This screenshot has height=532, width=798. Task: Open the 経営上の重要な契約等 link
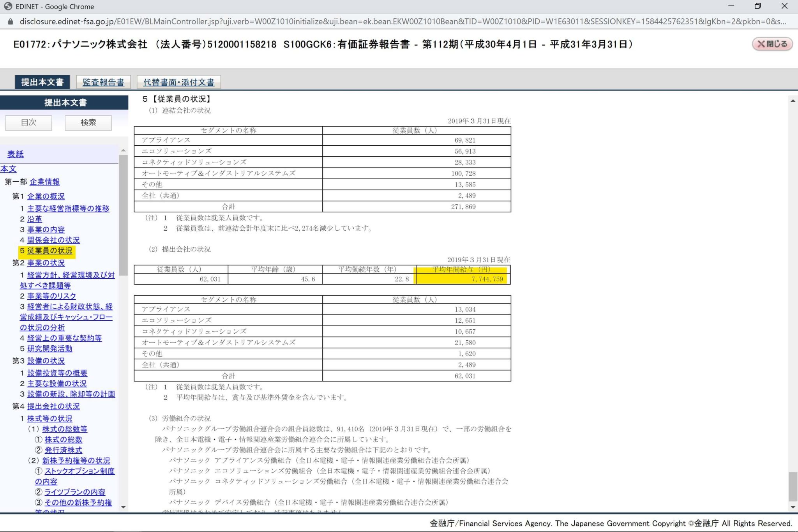(64, 338)
